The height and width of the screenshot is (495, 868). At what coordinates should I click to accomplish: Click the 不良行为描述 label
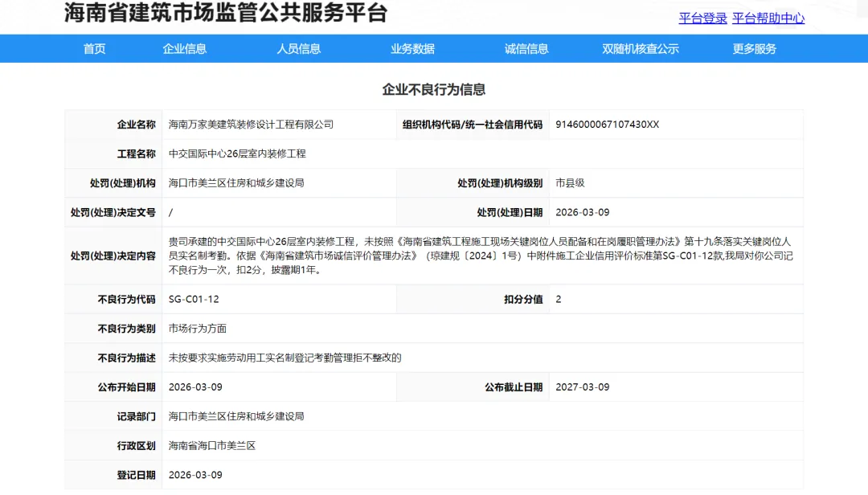[x=127, y=358]
